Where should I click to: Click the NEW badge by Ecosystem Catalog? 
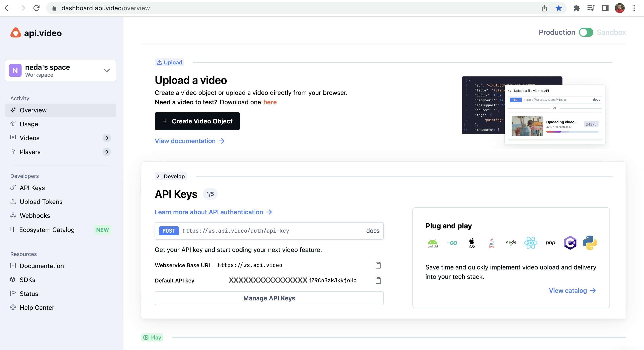(x=103, y=230)
